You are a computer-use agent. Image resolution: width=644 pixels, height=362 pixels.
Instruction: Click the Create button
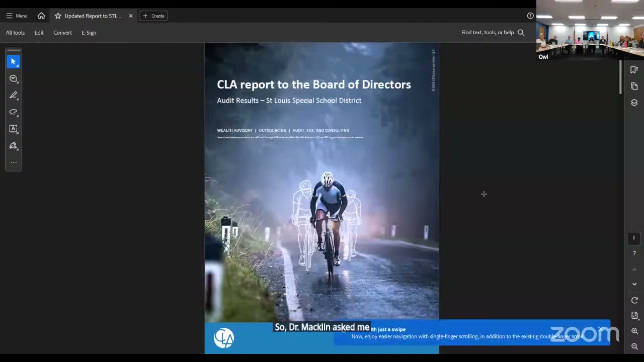tap(153, 16)
